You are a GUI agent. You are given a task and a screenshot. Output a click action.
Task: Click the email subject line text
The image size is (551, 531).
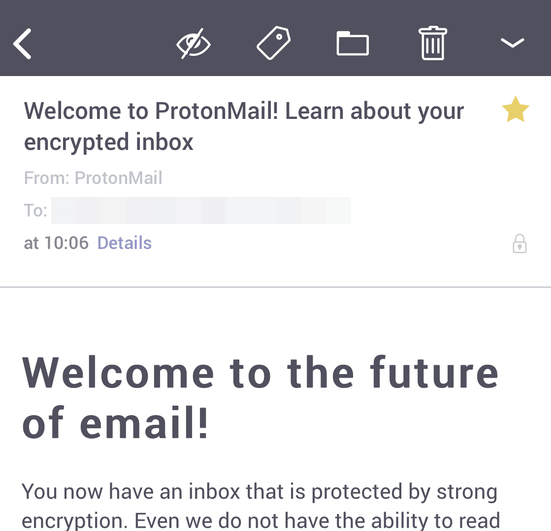coord(244,127)
